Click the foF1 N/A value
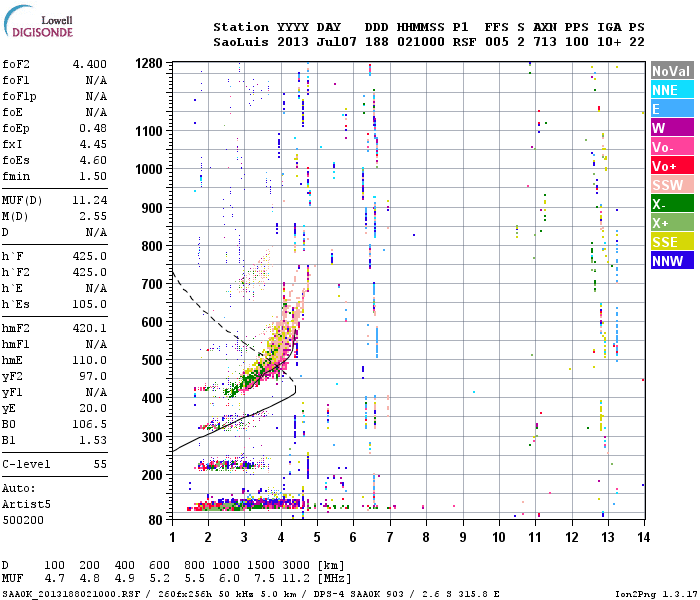This screenshot has width=700, height=600. (x=96, y=80)
